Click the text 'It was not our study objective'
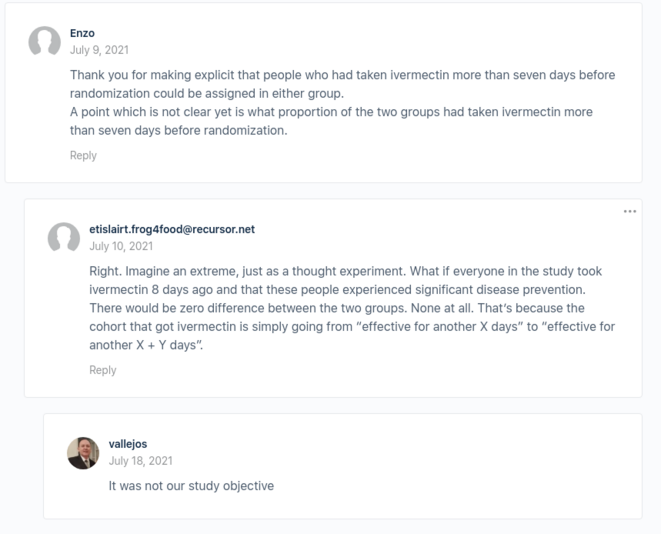Viewport: 661px width, 534px height. coord(191,486)
